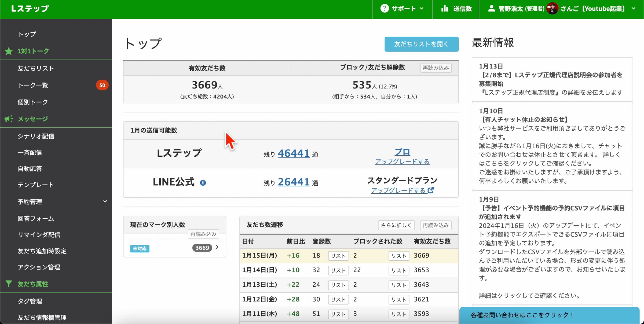Open the サポート dropdown menu
Viewport: 644px width, 324px height.
402,9
